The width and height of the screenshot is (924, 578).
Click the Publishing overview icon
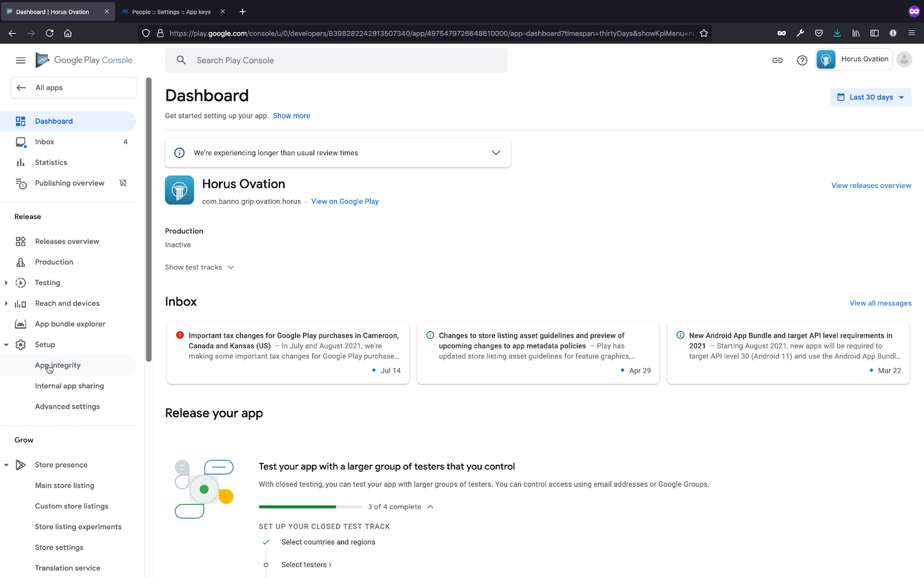pyautogui.click(x=21, y=183)
